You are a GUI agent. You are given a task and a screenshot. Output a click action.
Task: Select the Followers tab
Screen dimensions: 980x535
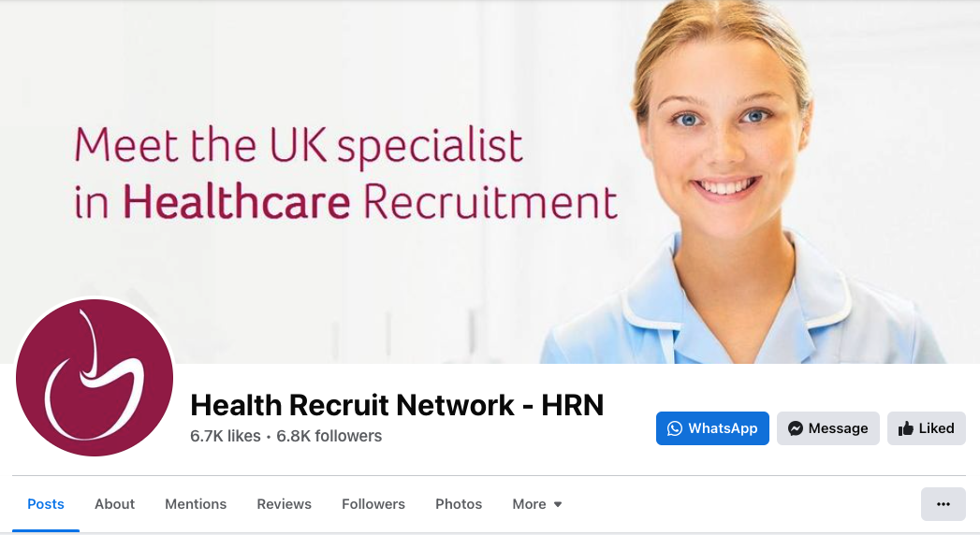373,504
